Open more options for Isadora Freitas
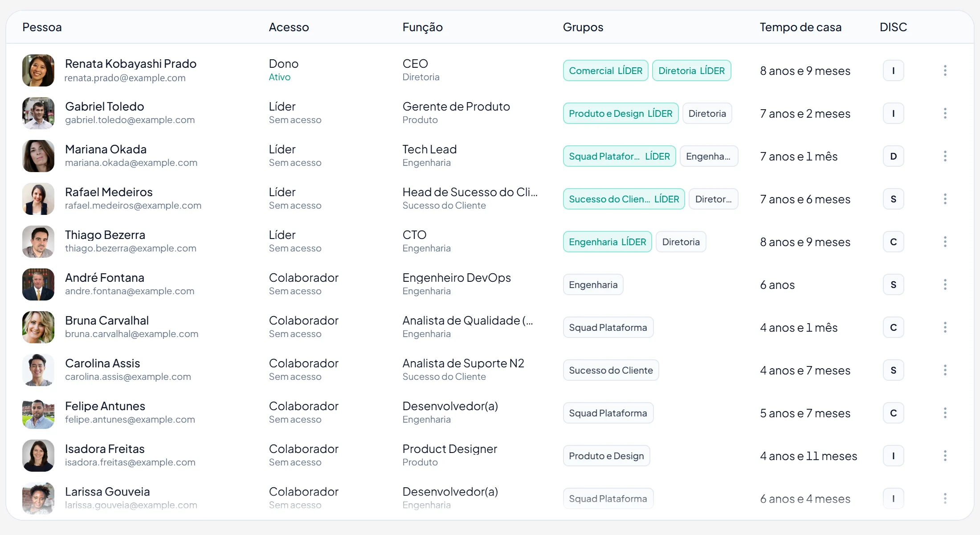The height and width of the screenshot is (535, 980). [945, 456]
